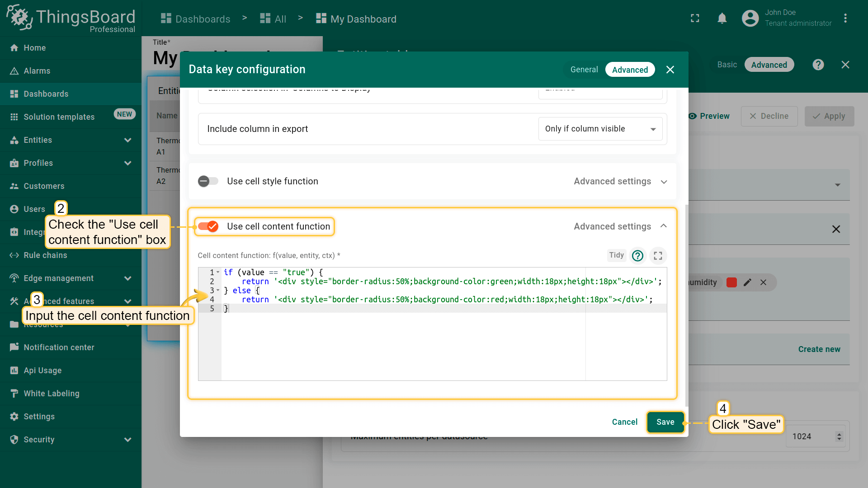Open Rule chains in the sidebar
This screenshot has height=488, width=868.
[x=45, y=255]
